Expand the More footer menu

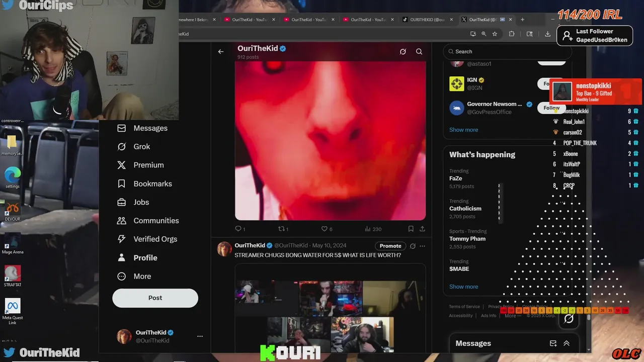[x=513, y=316]
